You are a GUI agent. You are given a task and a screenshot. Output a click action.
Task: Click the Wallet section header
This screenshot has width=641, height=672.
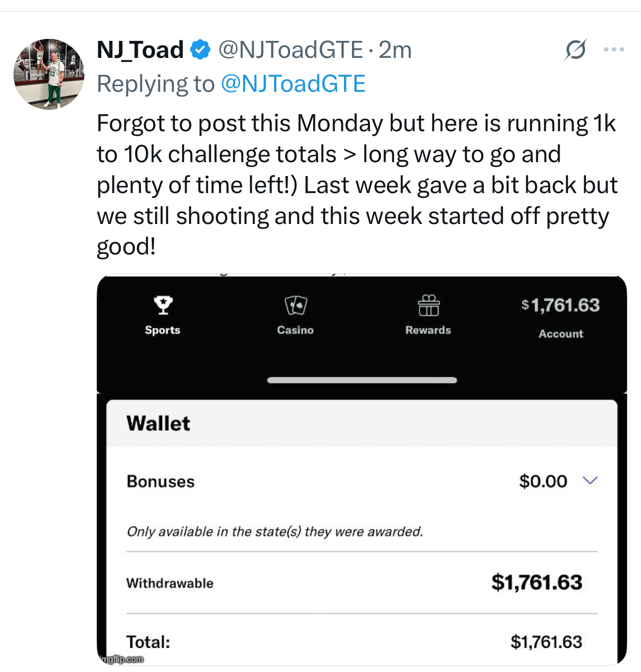click(x=158, y=424)
